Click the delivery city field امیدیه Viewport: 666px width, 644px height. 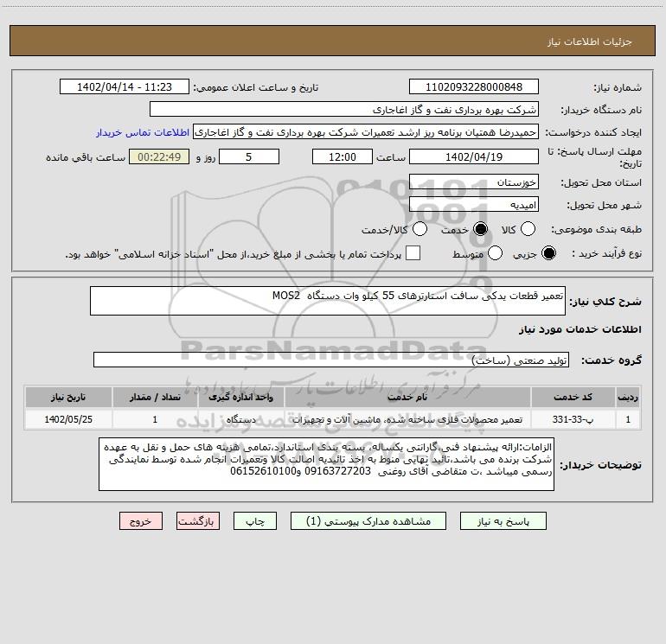tap(474, 205)
